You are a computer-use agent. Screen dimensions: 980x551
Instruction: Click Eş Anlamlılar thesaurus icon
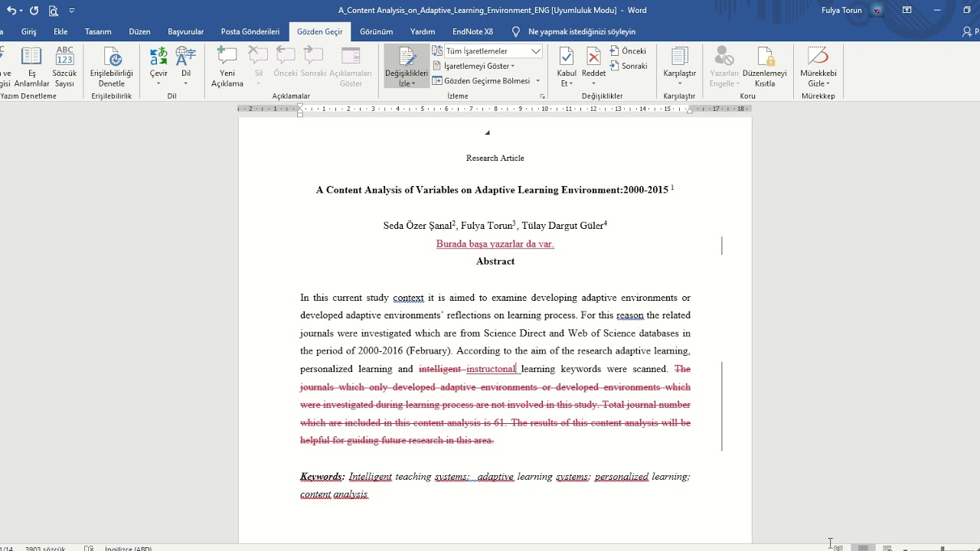[31, 57]
